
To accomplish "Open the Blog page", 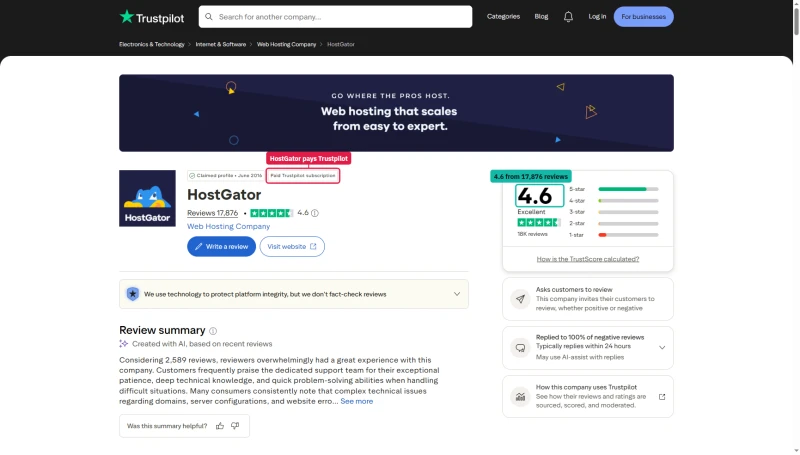I will coord(541,17).
